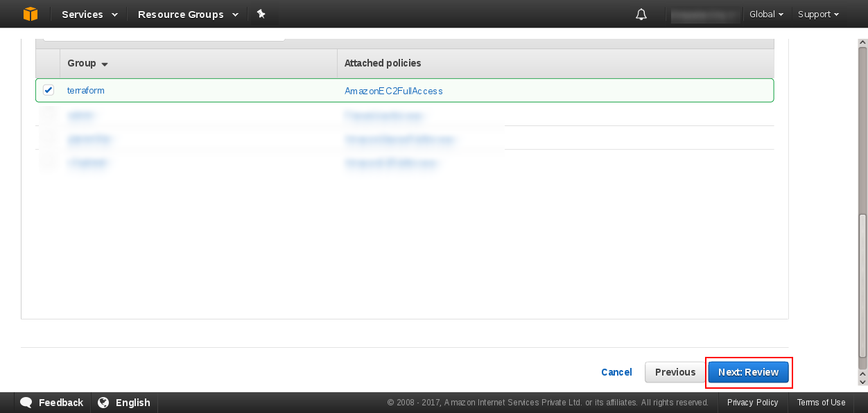Open the Services menu

click(89, 14)
